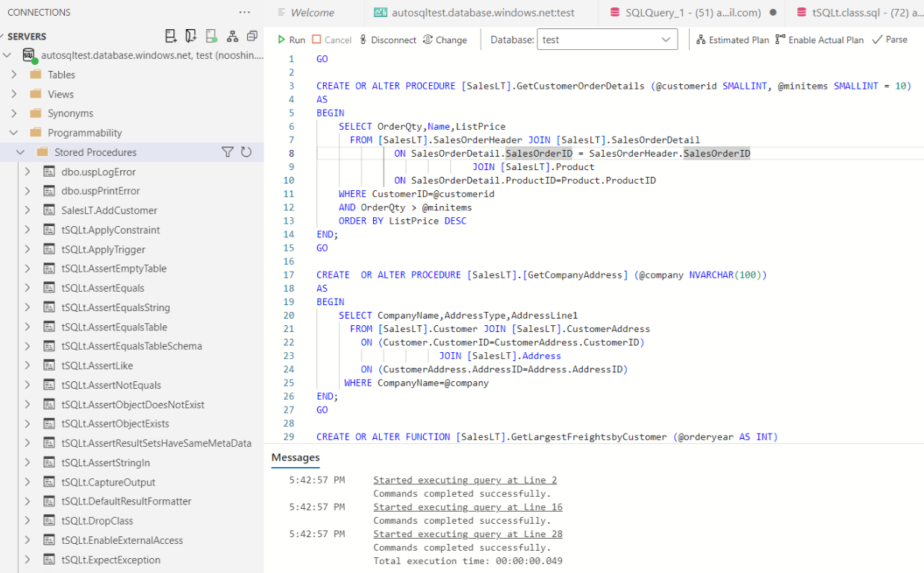Click the SQL server icon for autosqltest
This screenshot has width=924, height=573.
tap(29, 55)
